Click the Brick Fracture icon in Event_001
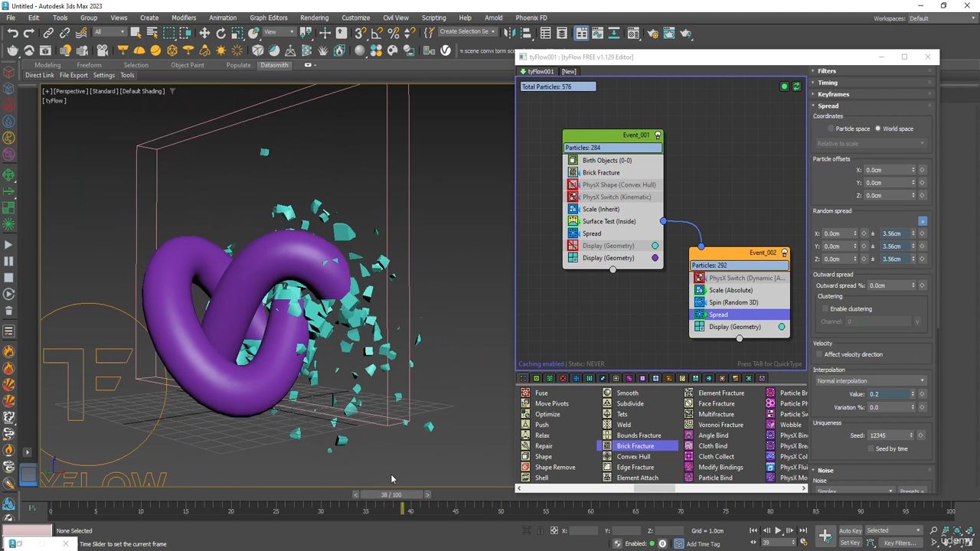This screenshot has width=980, height=551. coord(573,172)
